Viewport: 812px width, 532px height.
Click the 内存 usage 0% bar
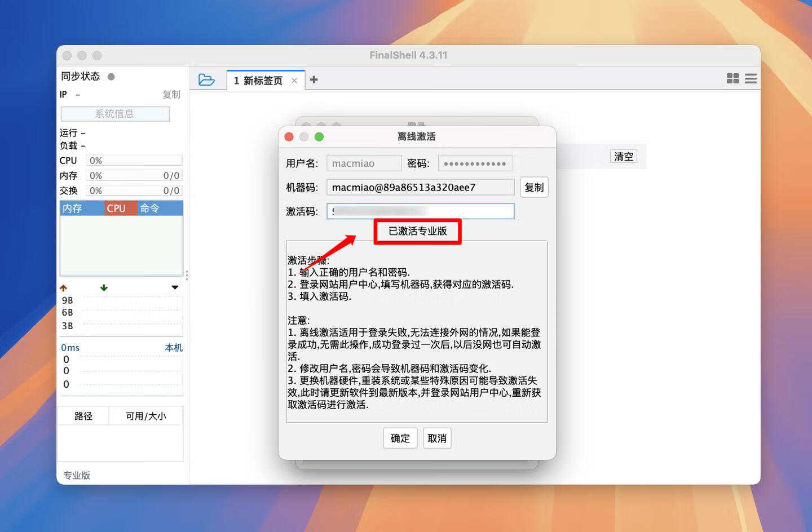pyautogui.click(x=134, y=176)
